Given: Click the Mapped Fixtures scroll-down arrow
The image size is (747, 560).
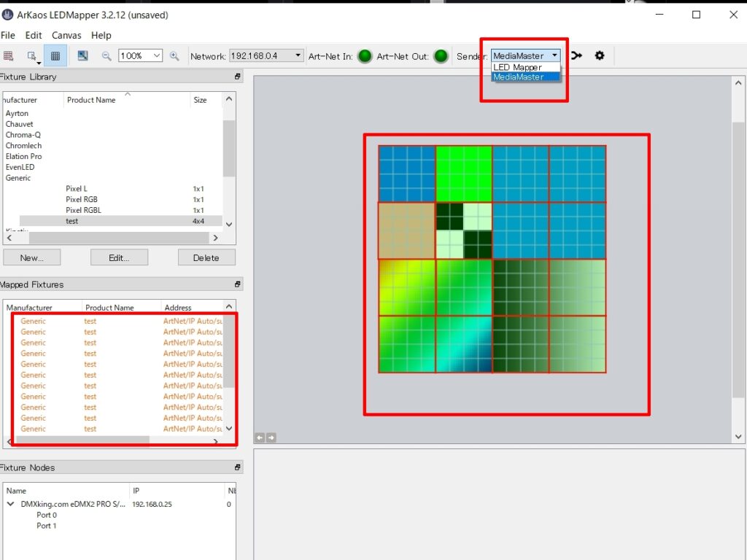Looking at the screenshot, I should 229,429.
